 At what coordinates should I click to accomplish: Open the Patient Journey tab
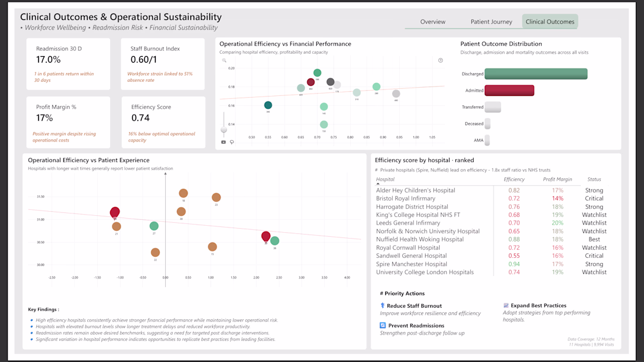point(491,22)
